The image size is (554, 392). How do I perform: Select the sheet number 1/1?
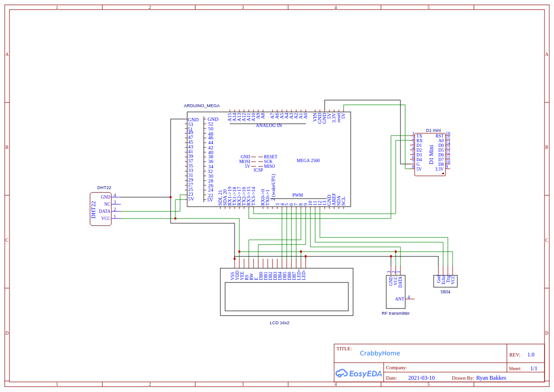pos(534,368)
